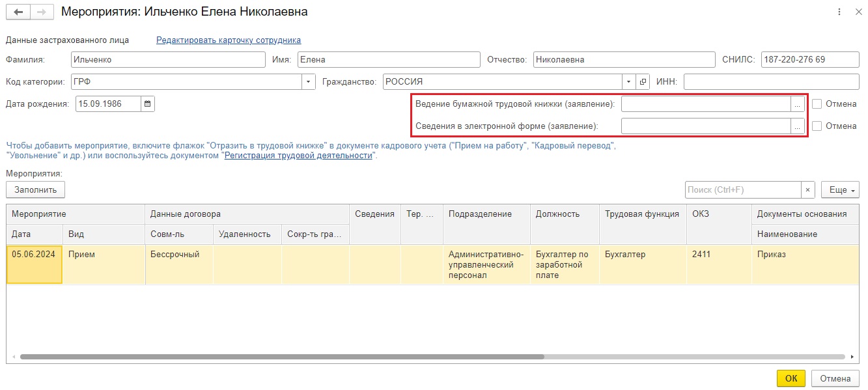Check Отмена next to бумажной трудовой книжки field
This screenshot has width=868, height=390.
pyautogui.click(x=817, y=104)
